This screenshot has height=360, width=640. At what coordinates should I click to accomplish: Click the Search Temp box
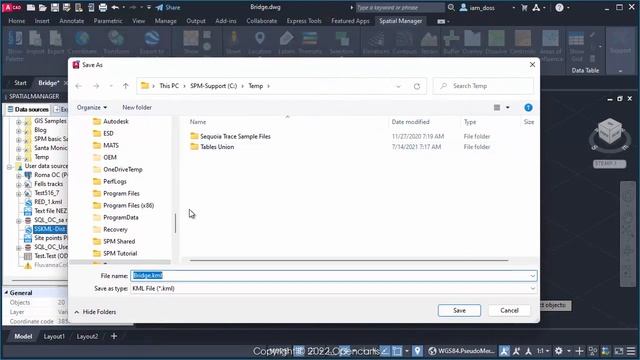tap(483, 86)
